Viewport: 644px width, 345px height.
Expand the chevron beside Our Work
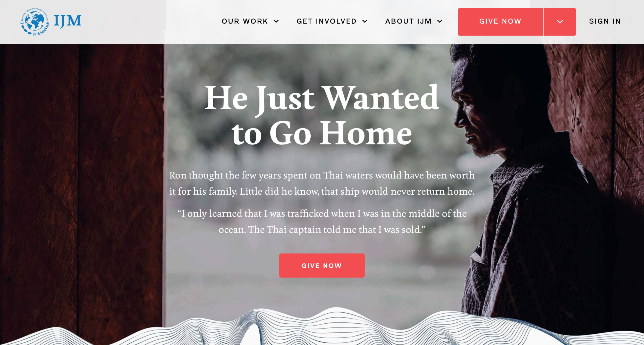coord(276,21)
